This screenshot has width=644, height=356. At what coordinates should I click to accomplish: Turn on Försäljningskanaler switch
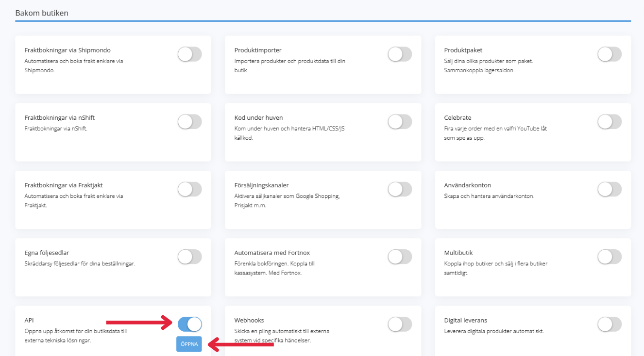click(399, 189)
